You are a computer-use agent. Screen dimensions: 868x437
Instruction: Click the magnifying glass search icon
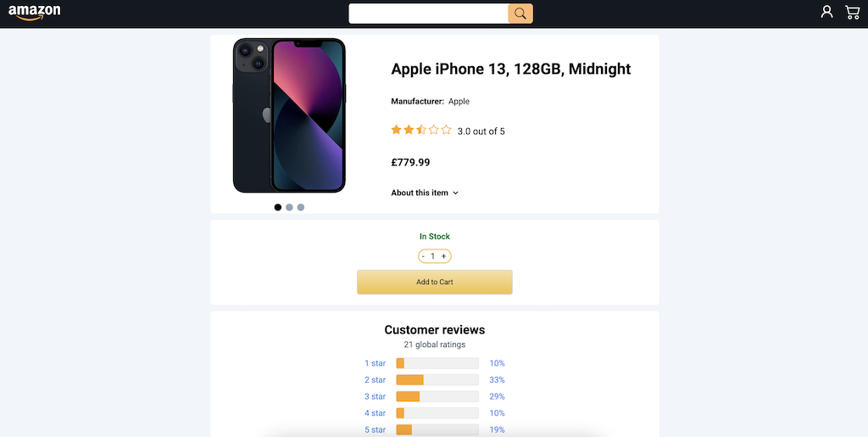click(x=520, y=14)
